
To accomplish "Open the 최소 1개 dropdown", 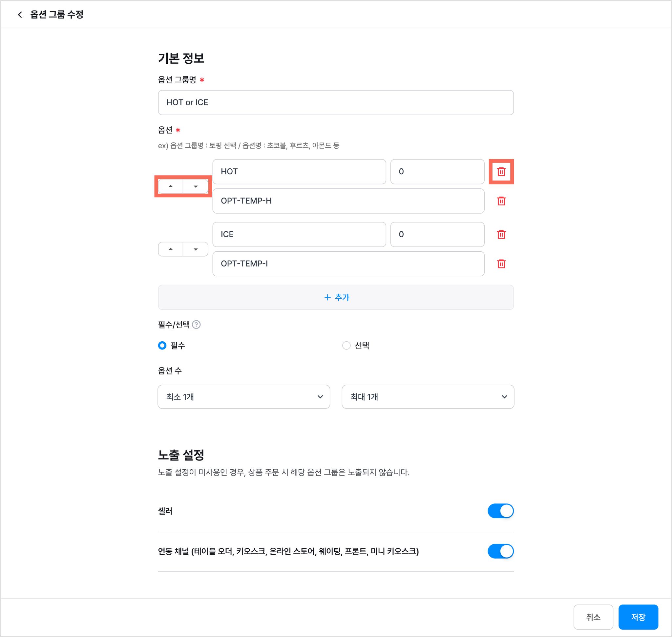I will [x=244, y=397].
